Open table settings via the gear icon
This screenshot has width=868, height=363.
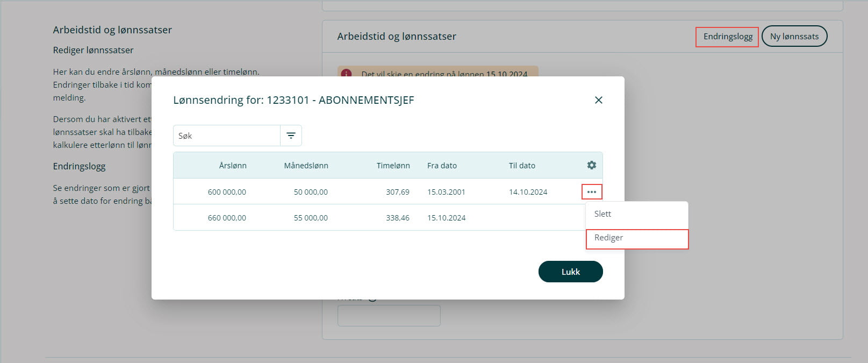[591, 165]
